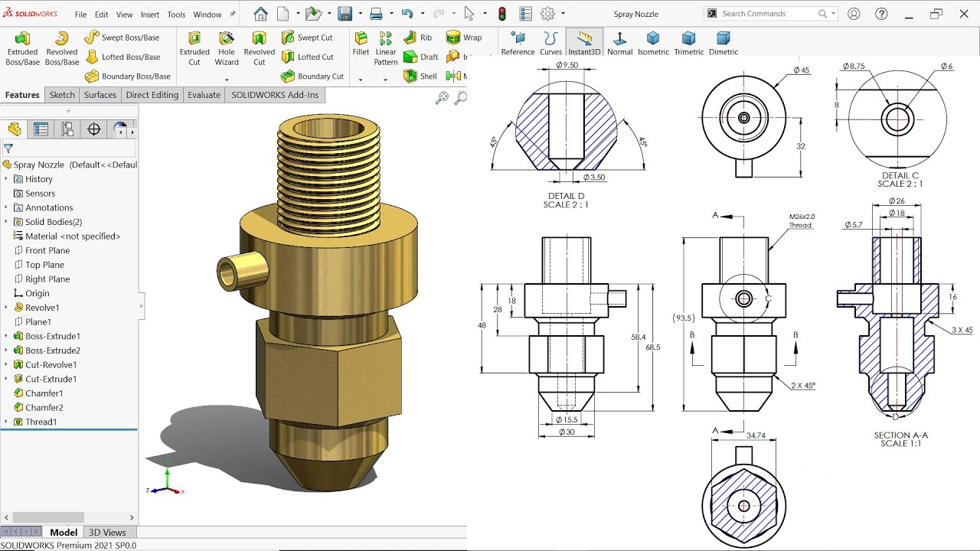
Task: Open Reference Geometry tool
Action: click(x=518, y=44)
